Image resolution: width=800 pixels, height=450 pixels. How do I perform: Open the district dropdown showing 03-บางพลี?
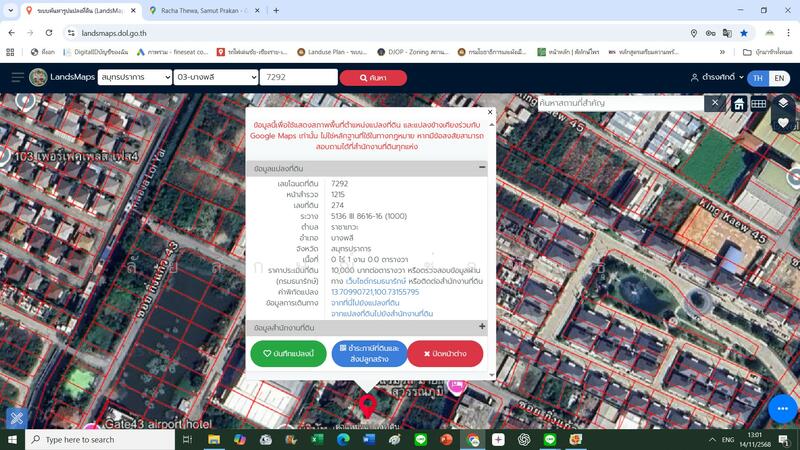(x=214, y=77)
